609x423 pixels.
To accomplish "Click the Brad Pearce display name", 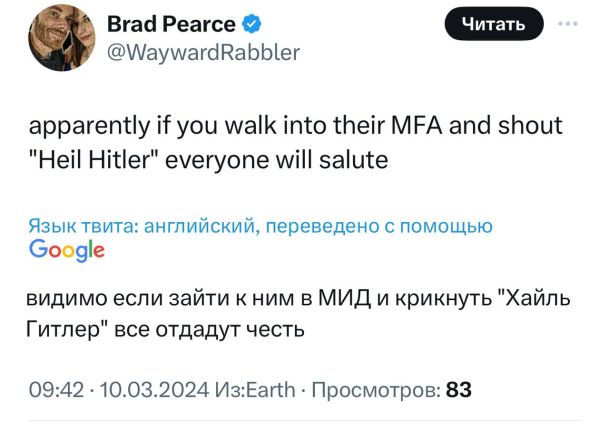I will click(x=171, y=23).
